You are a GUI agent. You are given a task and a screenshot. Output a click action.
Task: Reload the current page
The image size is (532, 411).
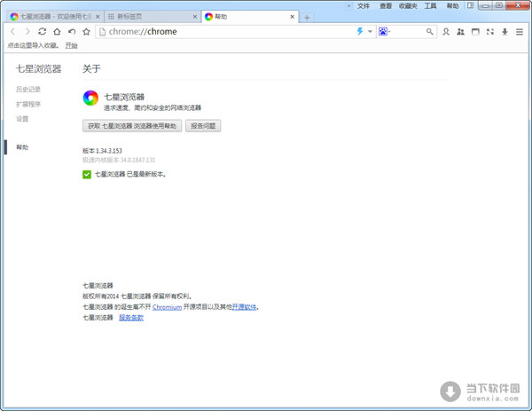click(x=42, y=32)
